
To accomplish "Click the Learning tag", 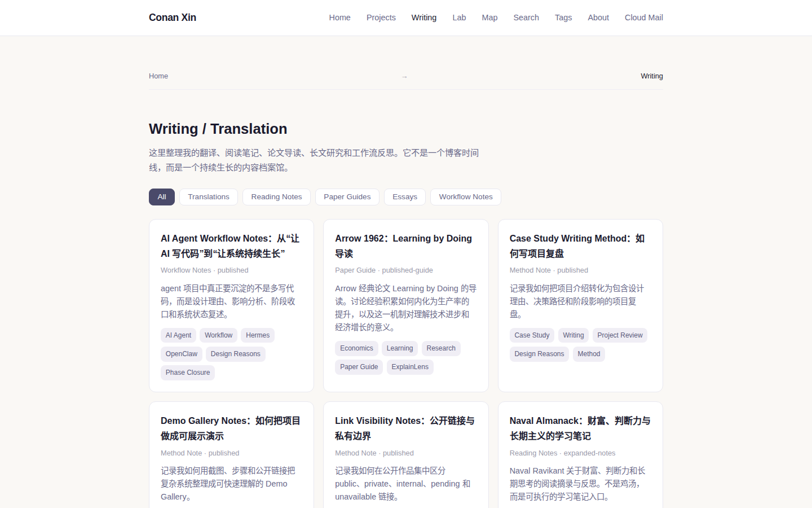I will coord(400,348).
